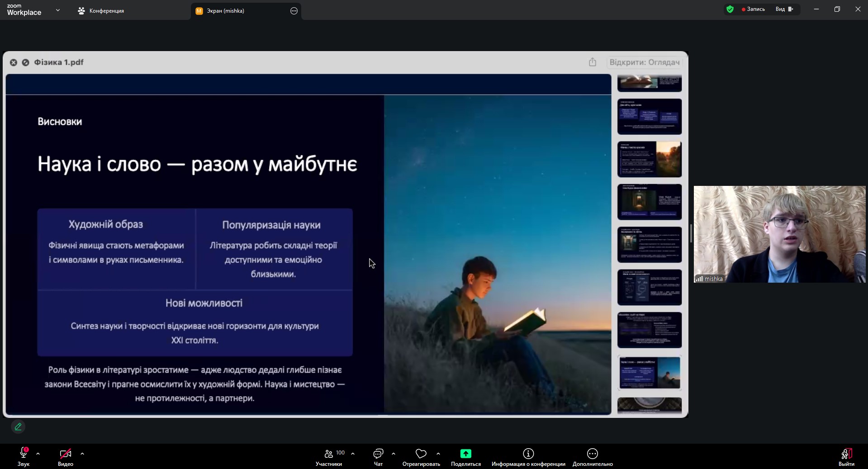Image resolution: width=868 pixels, height=469 pixels.
Task: Click the Отреагировать reactions heart icon
Action: coord(421,454)
